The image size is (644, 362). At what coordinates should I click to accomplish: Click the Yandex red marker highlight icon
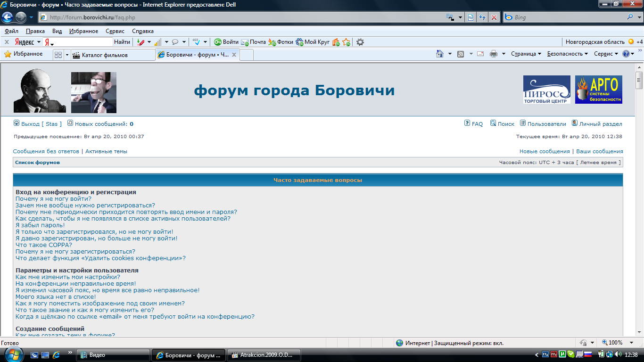[x=140, y=42]
